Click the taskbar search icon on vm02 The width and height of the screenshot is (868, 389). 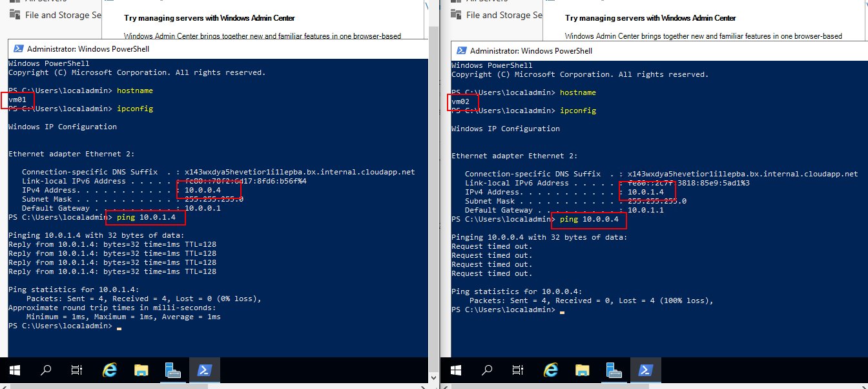[488, 370]
